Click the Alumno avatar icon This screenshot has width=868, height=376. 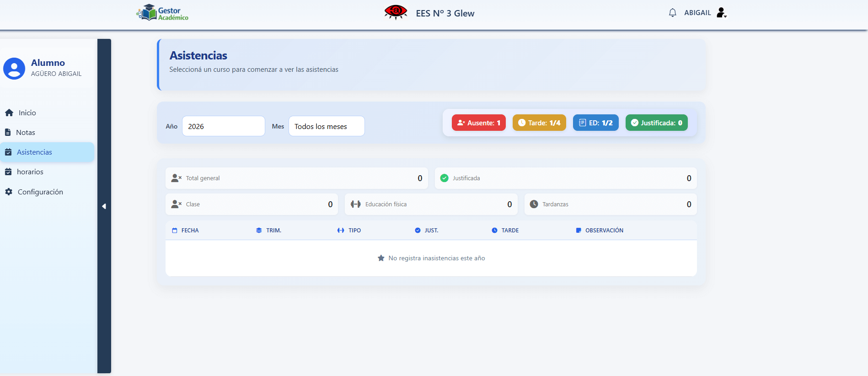tap(14, 69)
